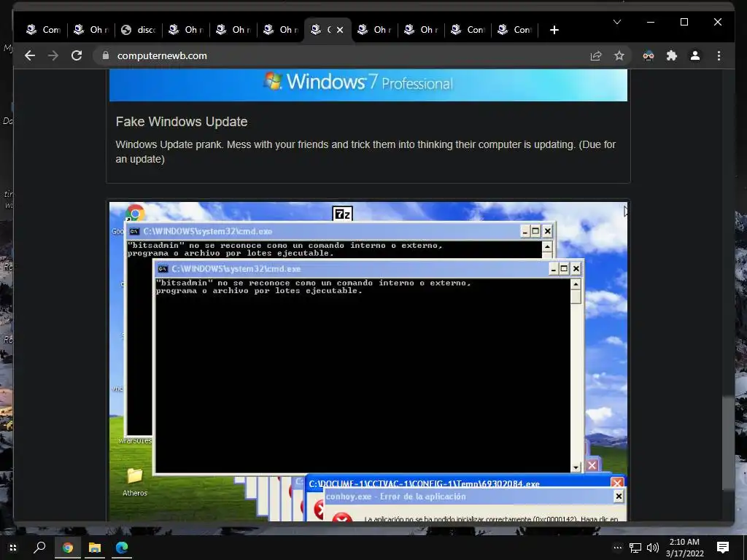
Task: Open taskbar search
Action: pyautogui.click(x=39, y=548)
